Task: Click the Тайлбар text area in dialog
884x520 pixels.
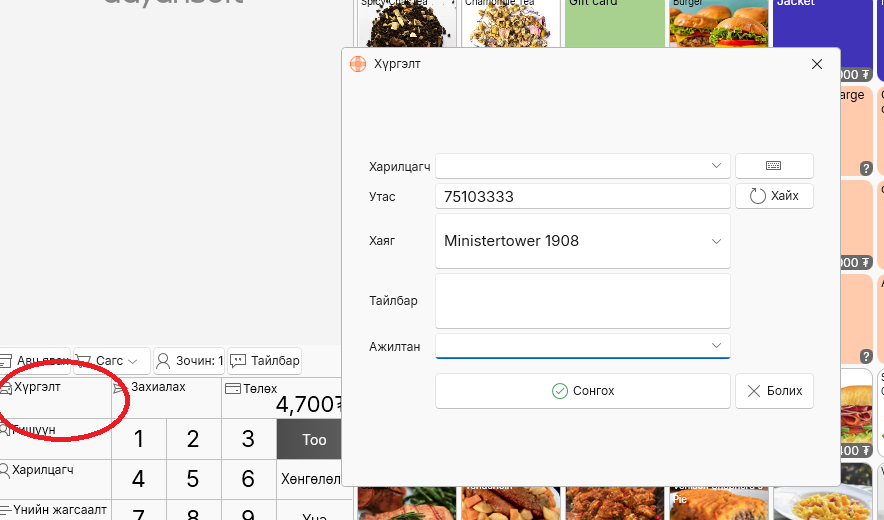Action: [x=582, y=301]
